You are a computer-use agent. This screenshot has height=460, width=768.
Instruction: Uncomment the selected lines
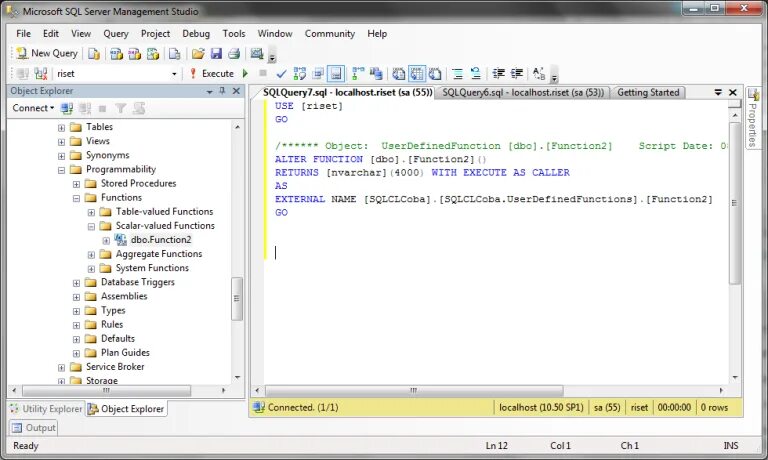(476, 73)
